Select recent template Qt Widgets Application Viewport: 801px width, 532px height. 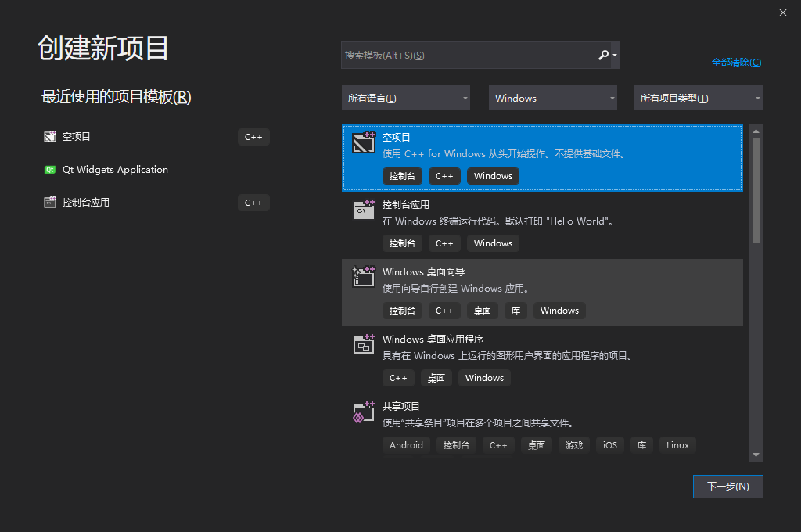pos(115,170)
